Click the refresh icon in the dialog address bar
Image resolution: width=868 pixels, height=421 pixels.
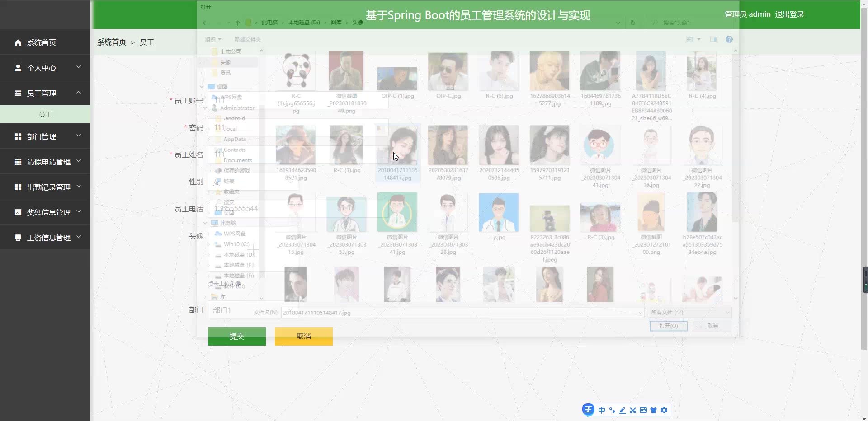(633, 23)
